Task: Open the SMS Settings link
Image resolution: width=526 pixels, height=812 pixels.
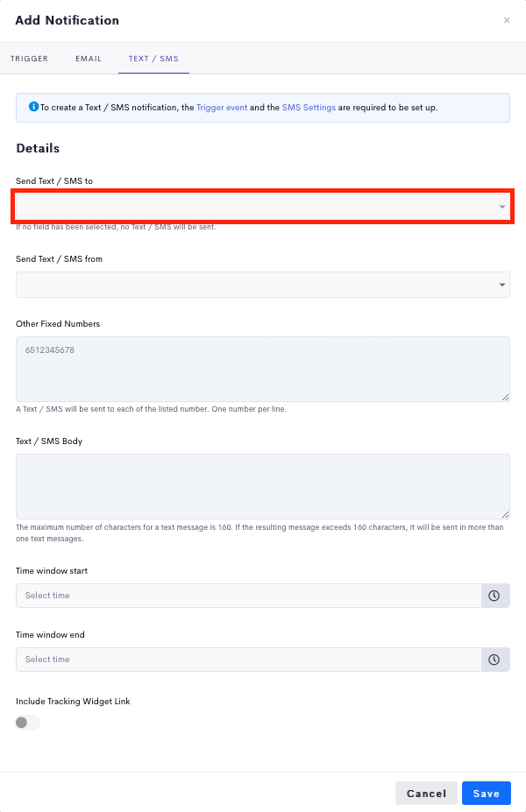Action: click(309, 107)
